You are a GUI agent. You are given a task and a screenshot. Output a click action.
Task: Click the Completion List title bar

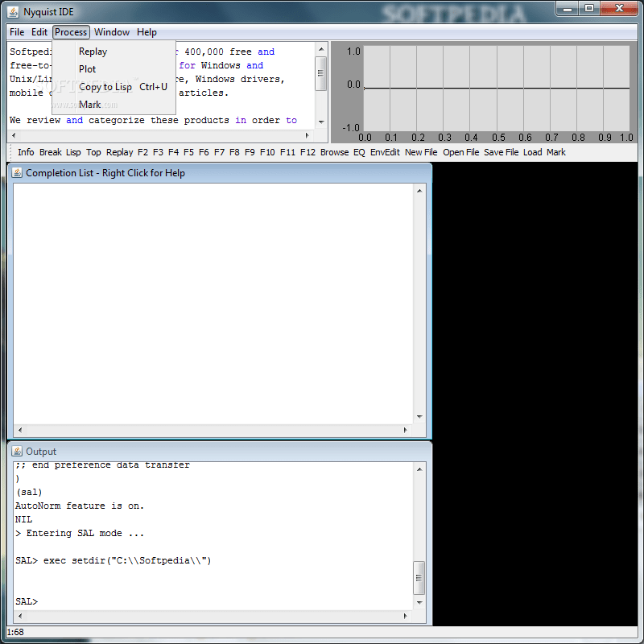(220, 173)
